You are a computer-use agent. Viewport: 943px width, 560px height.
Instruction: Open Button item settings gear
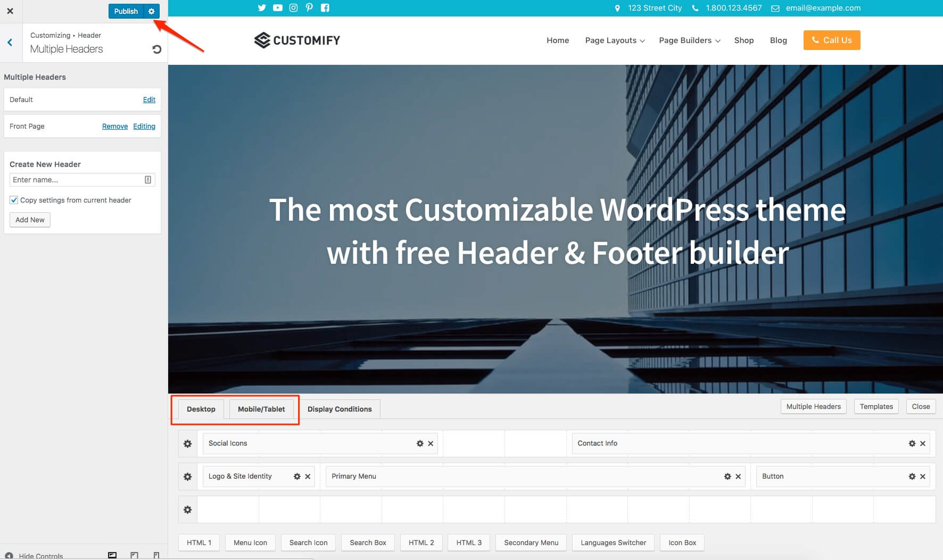pyautogui.click(x=912, y=477)
